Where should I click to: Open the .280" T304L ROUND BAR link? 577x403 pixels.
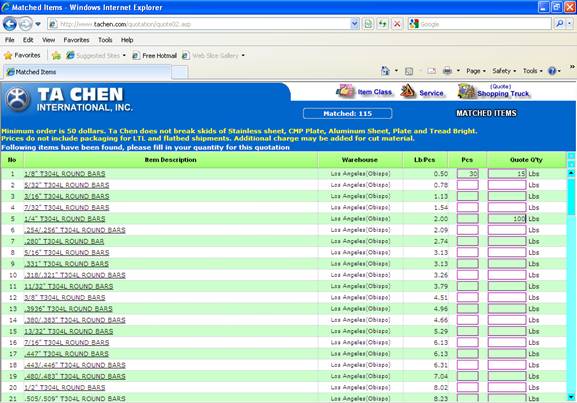pyautogui.click(x=64, y=241)
